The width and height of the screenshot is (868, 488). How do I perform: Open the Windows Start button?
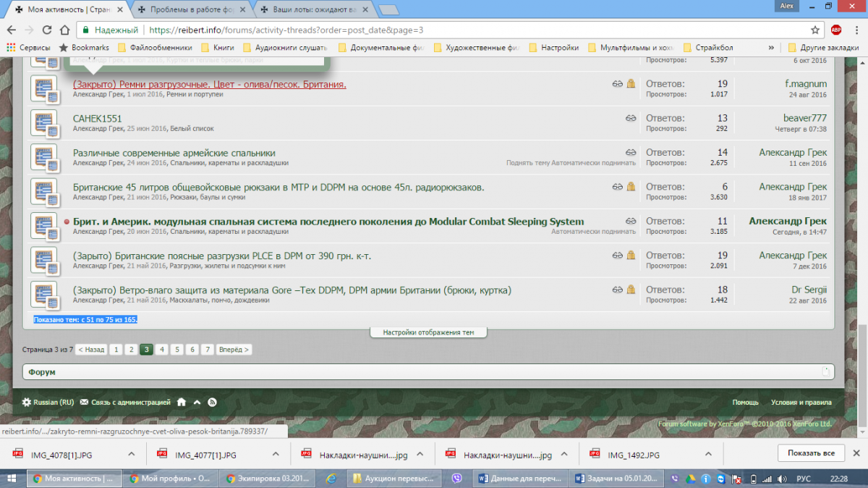[13, 479]
